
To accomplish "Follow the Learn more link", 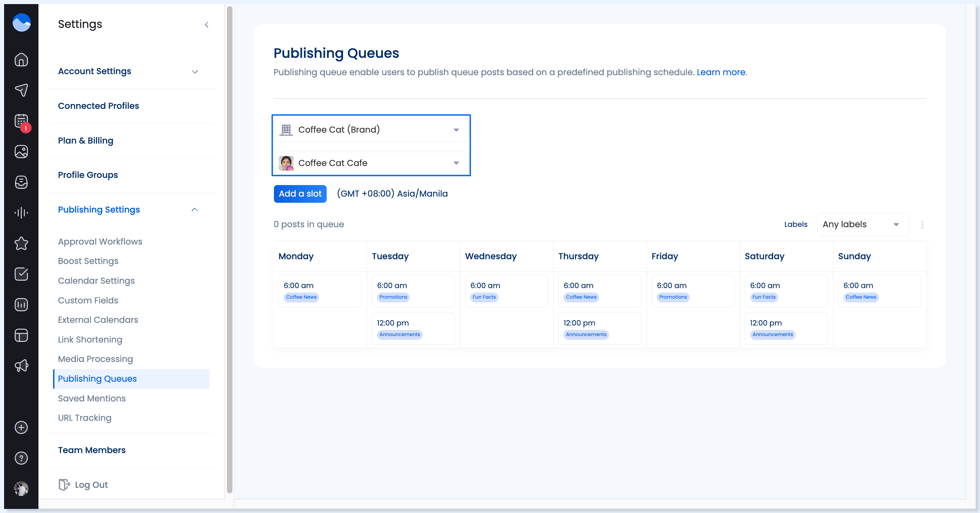I will [721, 72].
